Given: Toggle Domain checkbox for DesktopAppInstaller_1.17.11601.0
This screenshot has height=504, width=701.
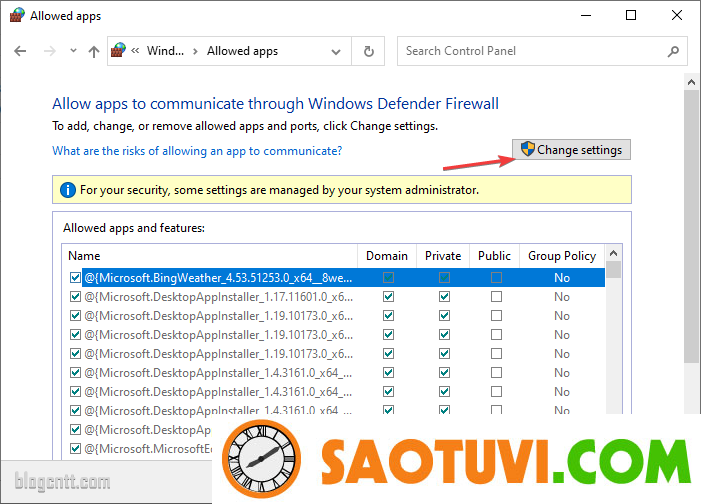Looking at the screenshot, I should [389, 296].
